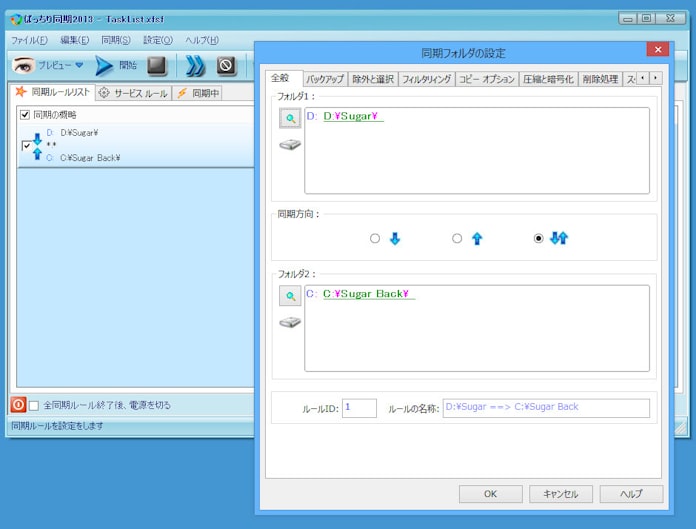
Task: Click the drive icon under フォルダ1
Action: 289,145
